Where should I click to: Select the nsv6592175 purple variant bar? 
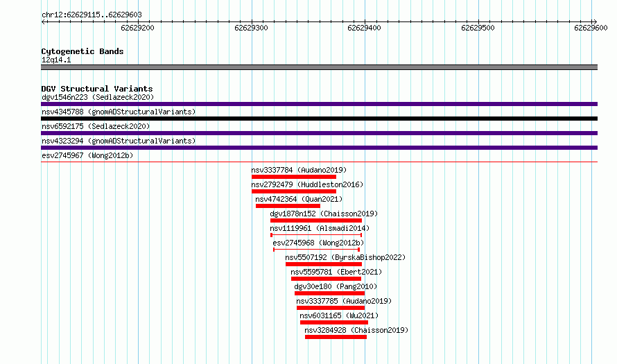point(319,133)
